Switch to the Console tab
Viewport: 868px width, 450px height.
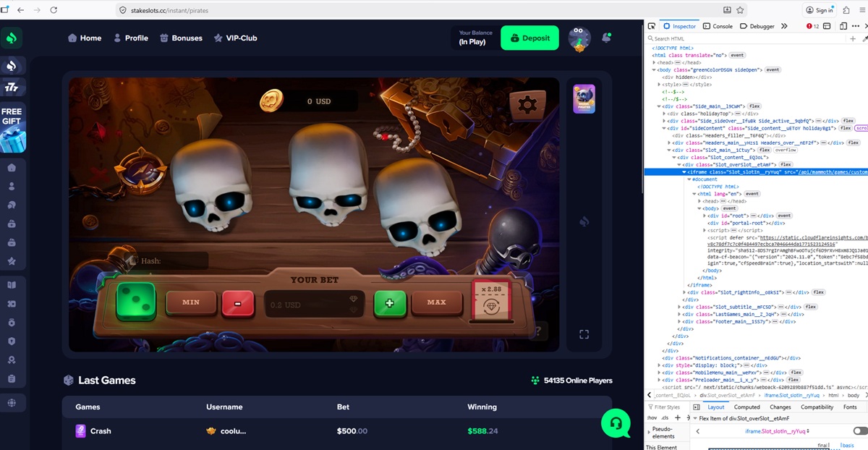click(x=718, y=26)
